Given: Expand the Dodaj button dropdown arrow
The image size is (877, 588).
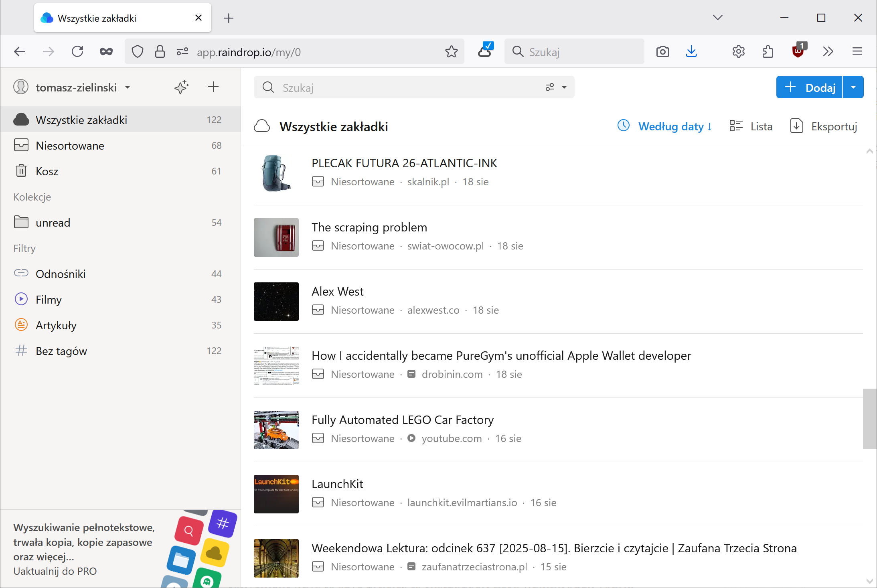Looking at the screenshot, I should pos(853,87).
